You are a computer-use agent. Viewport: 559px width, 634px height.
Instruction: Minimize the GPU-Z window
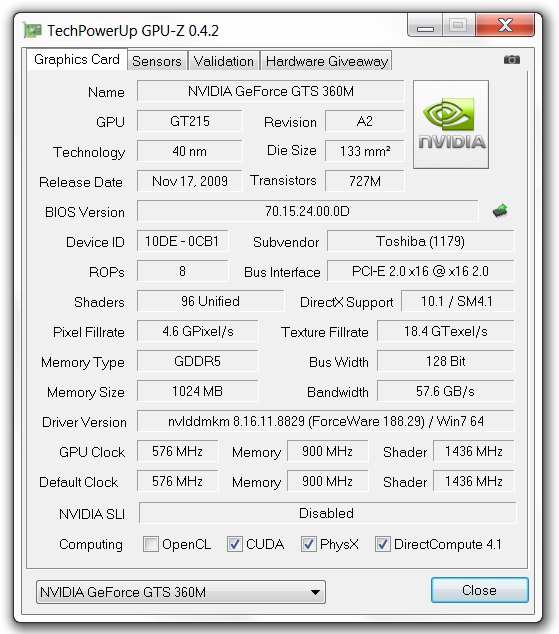[425, 25]
